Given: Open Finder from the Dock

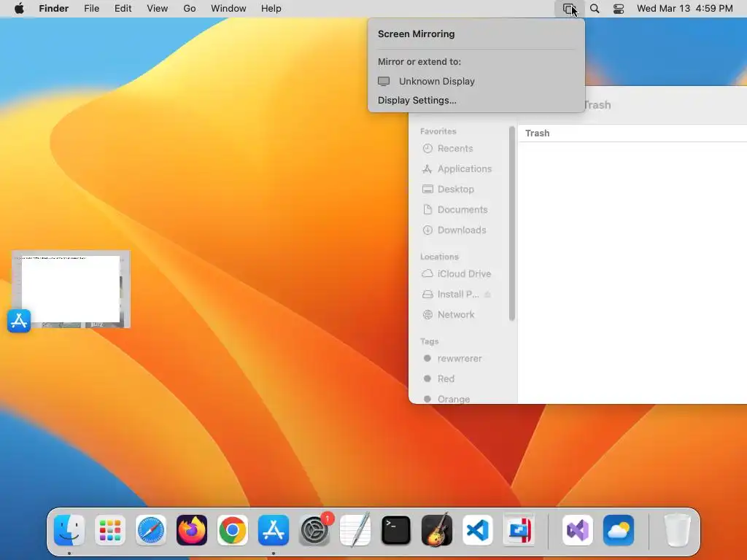Looking at the screenshot, I should point(69,531).
